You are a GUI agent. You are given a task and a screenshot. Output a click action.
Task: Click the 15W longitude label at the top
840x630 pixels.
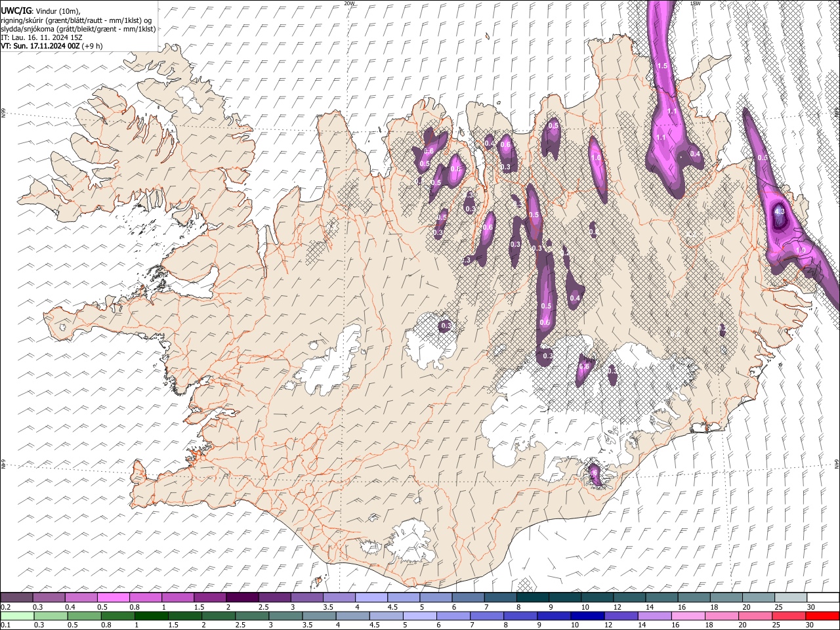click(696, 3)
